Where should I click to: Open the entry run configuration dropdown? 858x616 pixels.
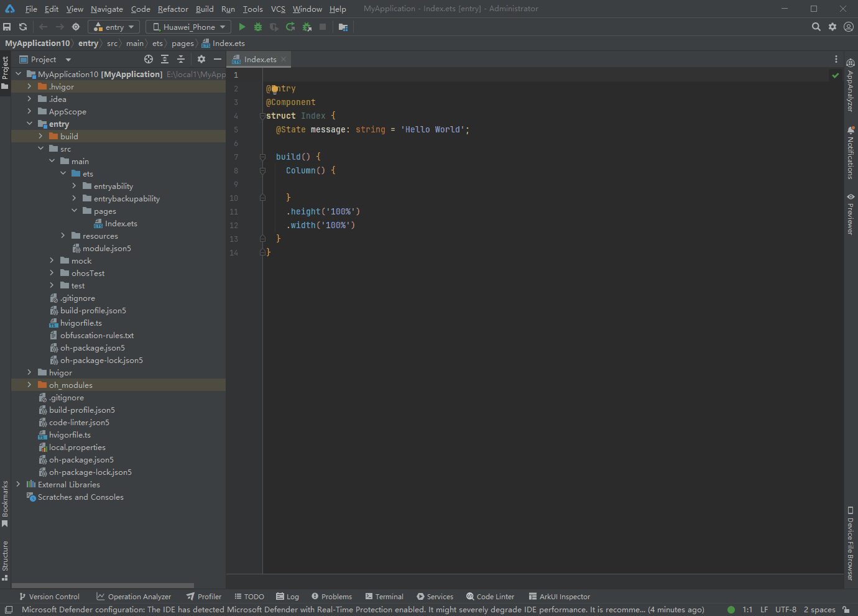pyautogui.click(x=114, y=27)
